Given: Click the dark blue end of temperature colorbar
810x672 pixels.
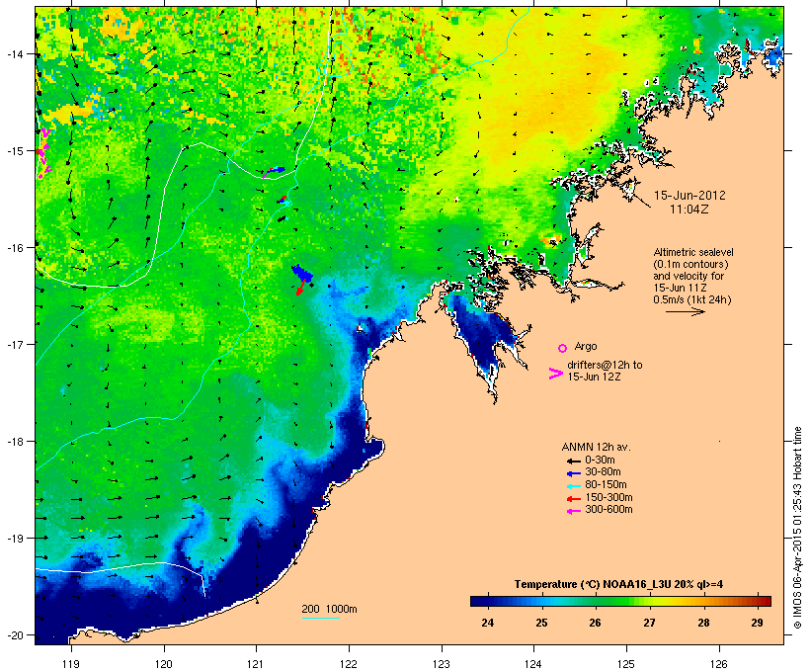Looking at the screenshot, I should [478, 601].
